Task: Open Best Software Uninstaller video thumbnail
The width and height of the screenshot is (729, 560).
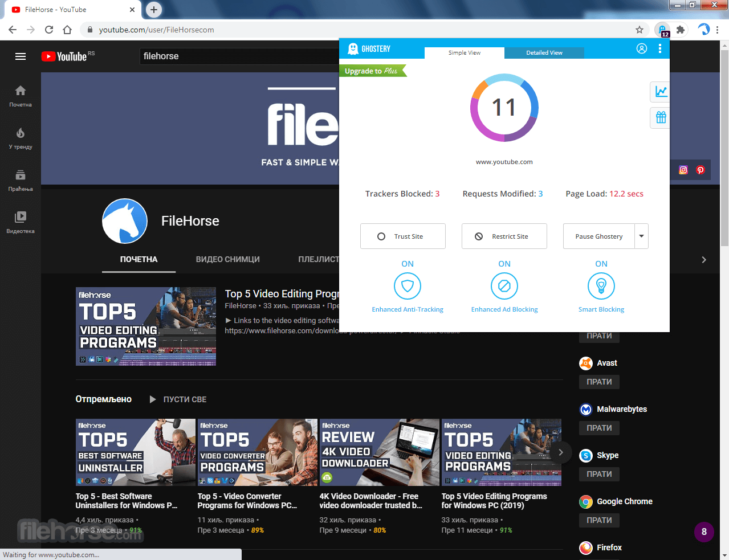Action: click(136, 452)
